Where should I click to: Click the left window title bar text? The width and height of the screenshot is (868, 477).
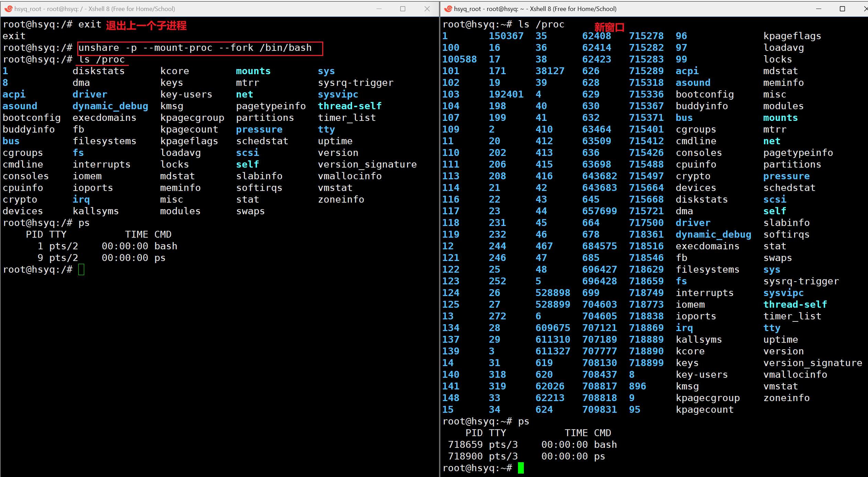[x=95, y=9]
